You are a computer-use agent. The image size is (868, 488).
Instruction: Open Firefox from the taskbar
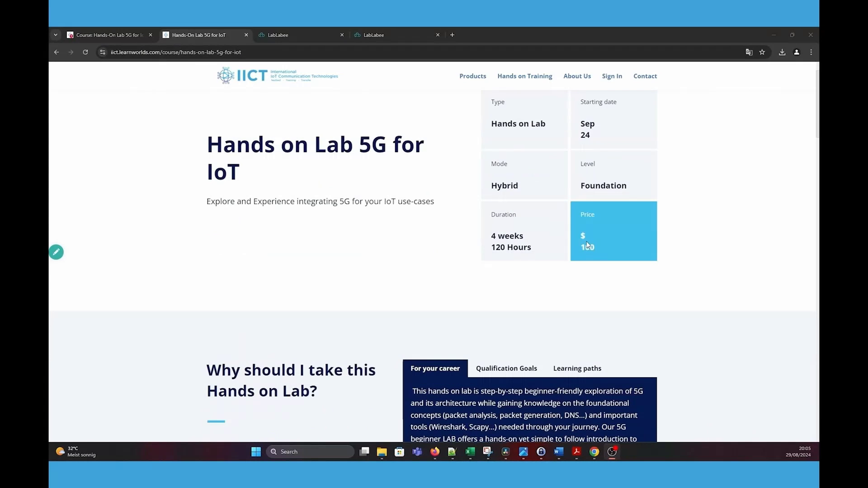(x=434, y=452)
